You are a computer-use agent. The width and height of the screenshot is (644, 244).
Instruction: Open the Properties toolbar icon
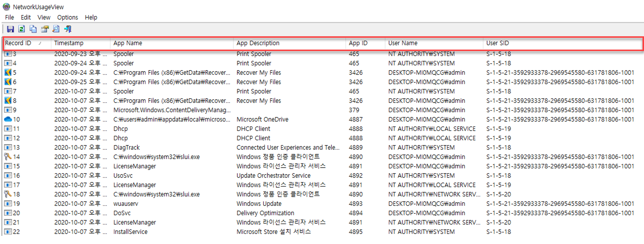coord(45,29)
